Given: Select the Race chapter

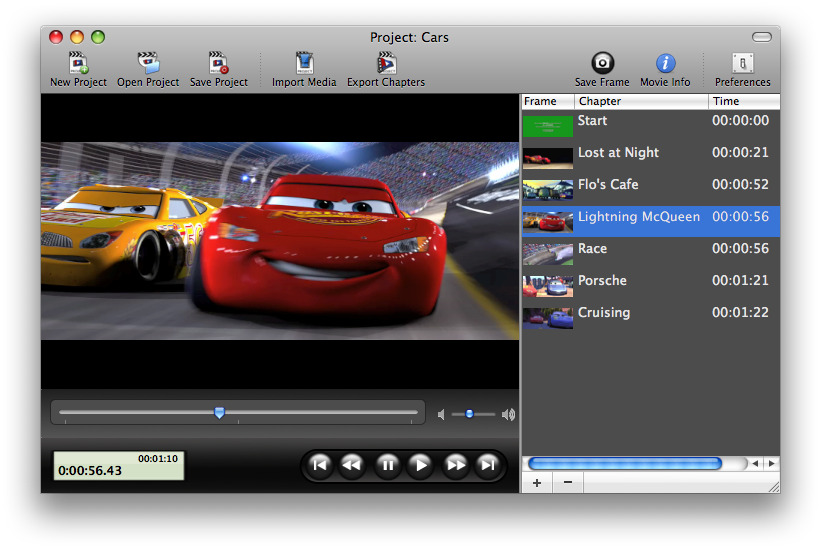Looking at the screenshot, I should click(x=650, y=253).
